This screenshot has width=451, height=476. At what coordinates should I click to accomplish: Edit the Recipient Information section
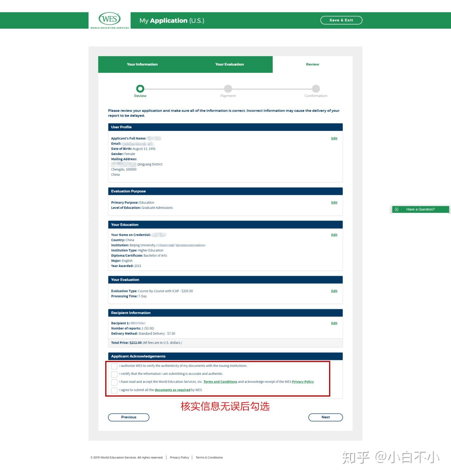334,323
